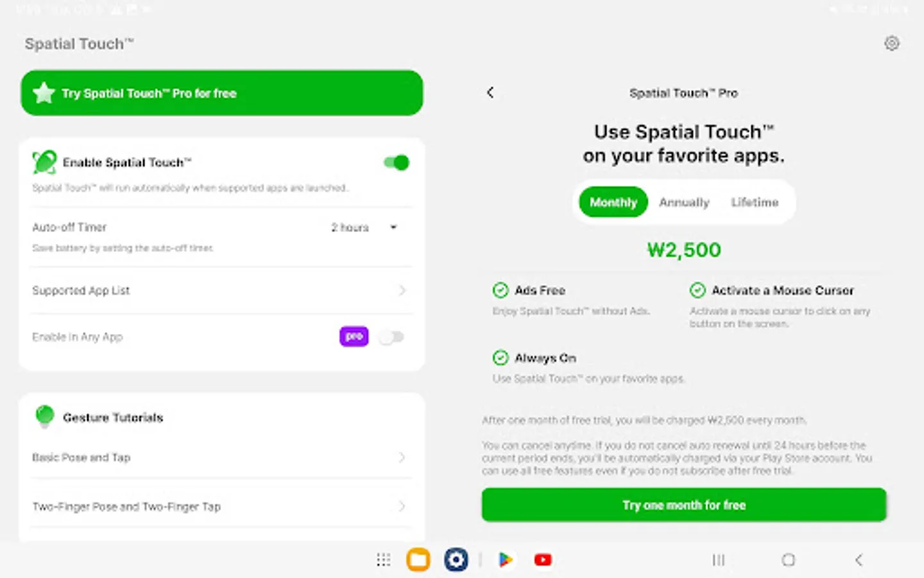Disable the Enable Spatial Touch switch
Image resolution: width=924 pixels, height=578 pixels.
(x=397, y=162)
